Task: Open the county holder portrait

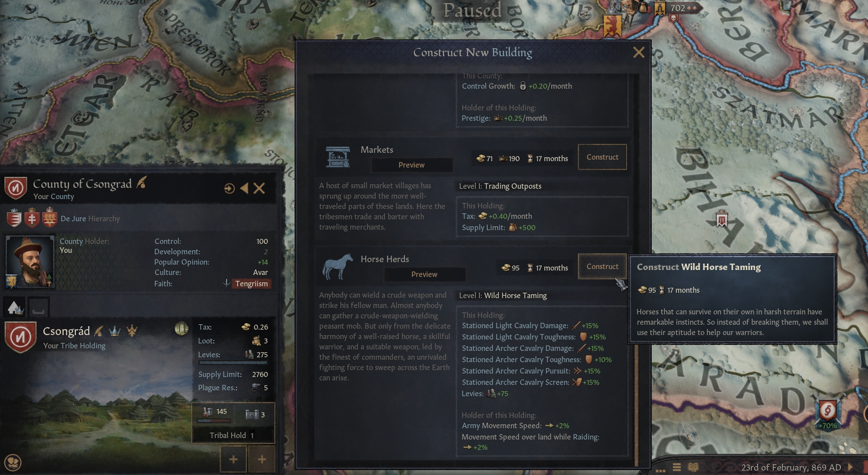Action: click(x=30, y=262)
